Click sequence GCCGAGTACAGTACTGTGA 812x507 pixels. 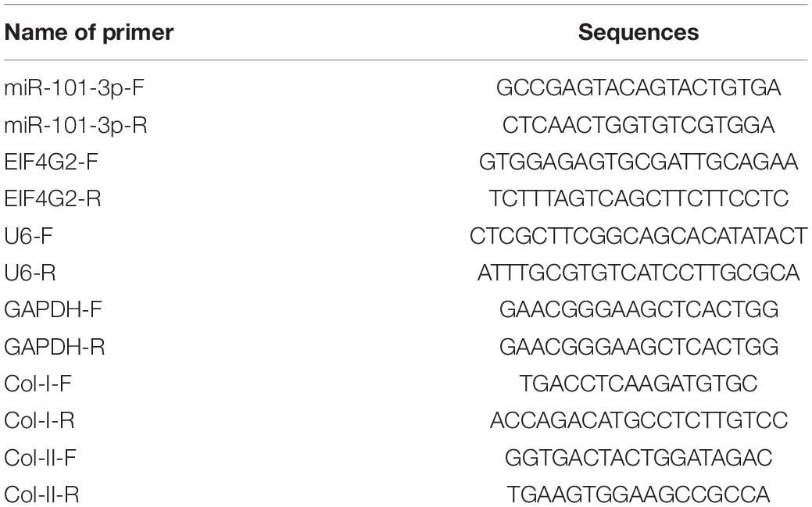pyautogui.click(x=638, y=87)
